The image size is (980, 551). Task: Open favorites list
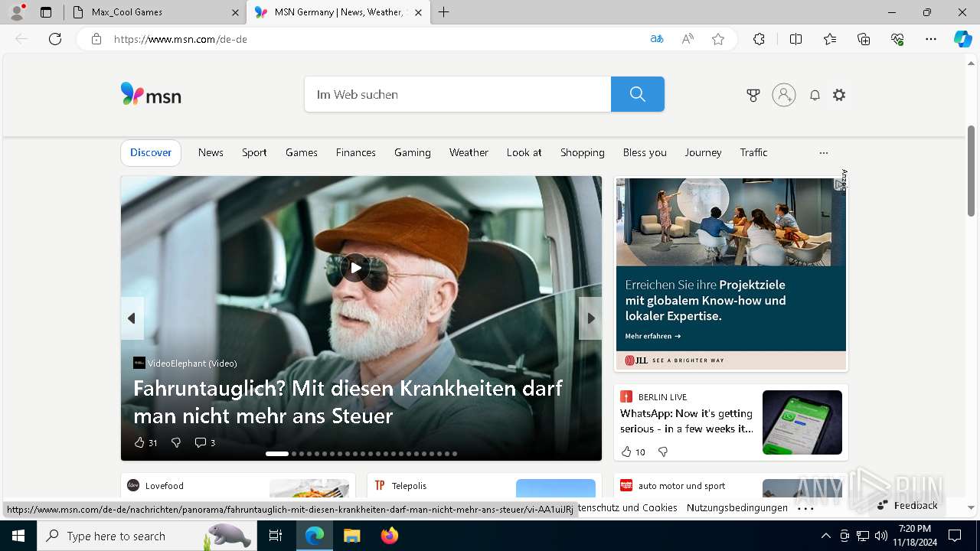[x=830, y=39]
